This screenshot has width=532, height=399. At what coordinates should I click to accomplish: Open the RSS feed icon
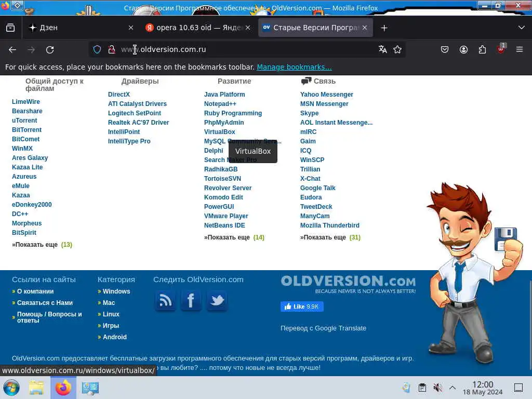[166, 301]
